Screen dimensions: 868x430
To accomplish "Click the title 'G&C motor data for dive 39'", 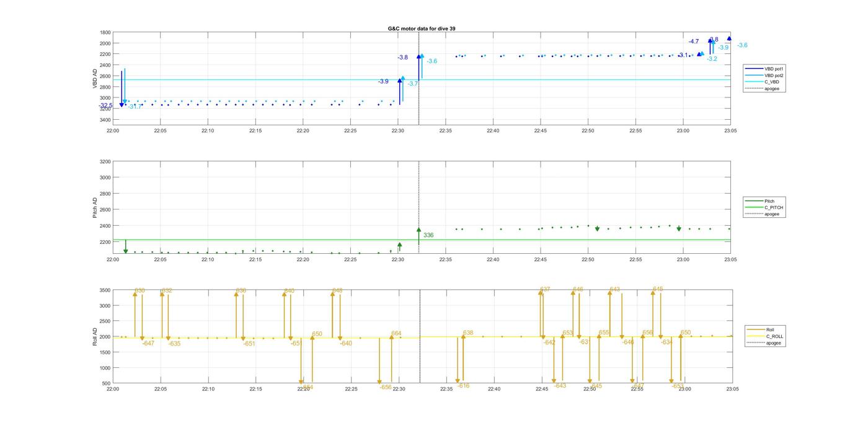I will [x=422, y=29].
